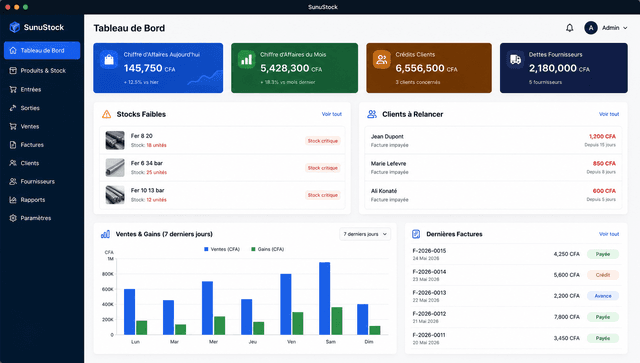
Task: Click the Dettes Fournisseurs 2,180,000 CFA card
Action: pyautogui.click(x=564, y=68)
